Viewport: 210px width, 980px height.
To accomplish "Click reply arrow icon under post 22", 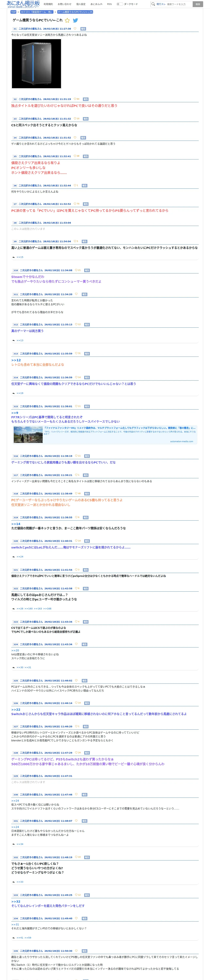I will 14,609.
